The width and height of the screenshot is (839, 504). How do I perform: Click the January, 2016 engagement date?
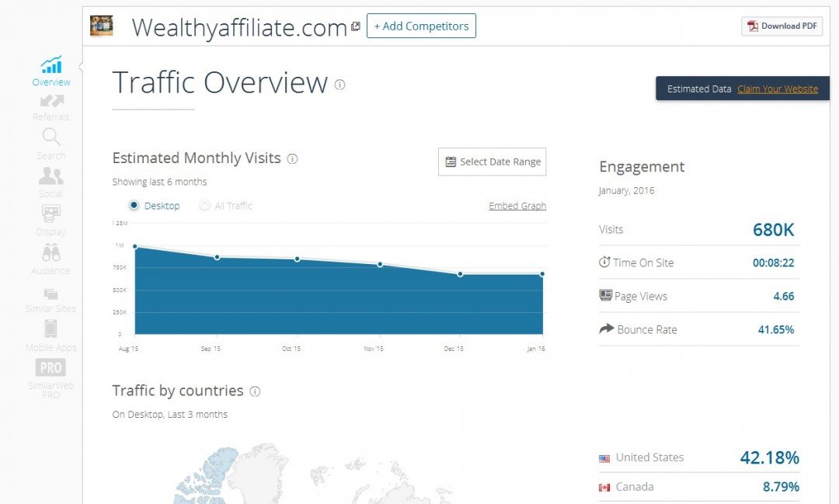tap(627, 191)
